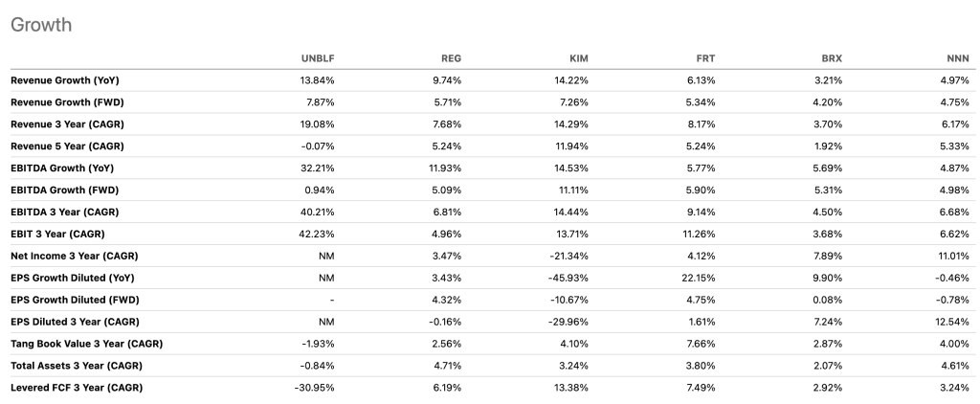Click NNN's 12.54% EPS Diluted CAGR value
Viewport: 980px width, 404px height.
[x=952, y=322]
